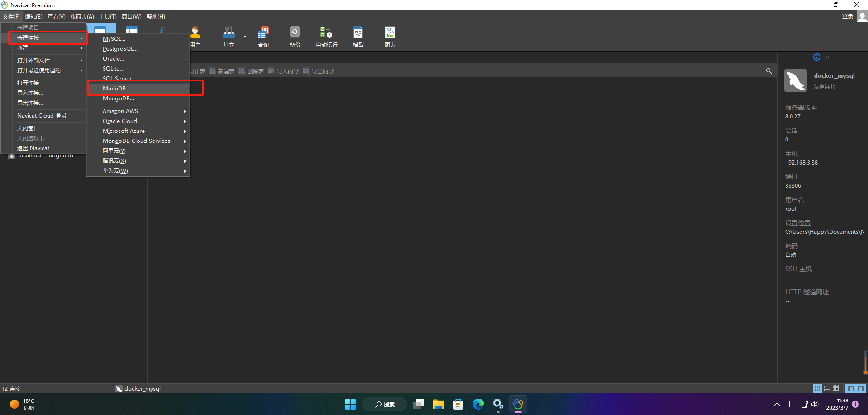Open the 备份 (Backup) toolbar icon
Screen dimensions: 868x415
click(295, 37)
